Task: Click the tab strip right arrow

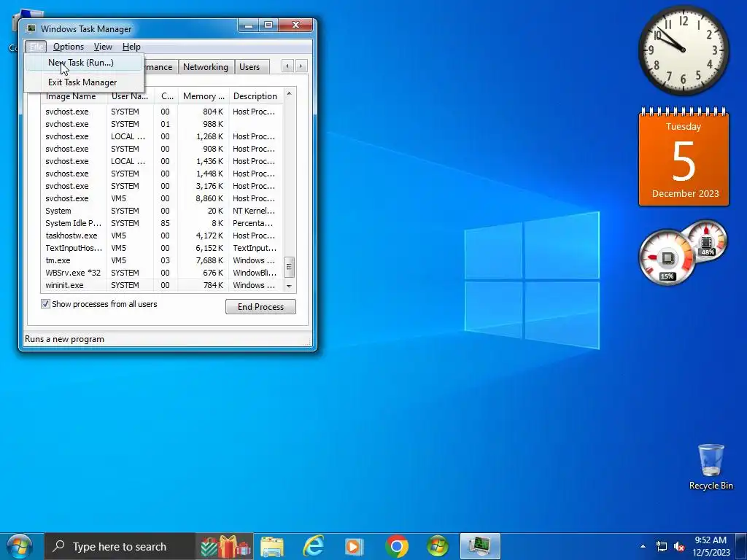Action: click(x=301, y=66)
